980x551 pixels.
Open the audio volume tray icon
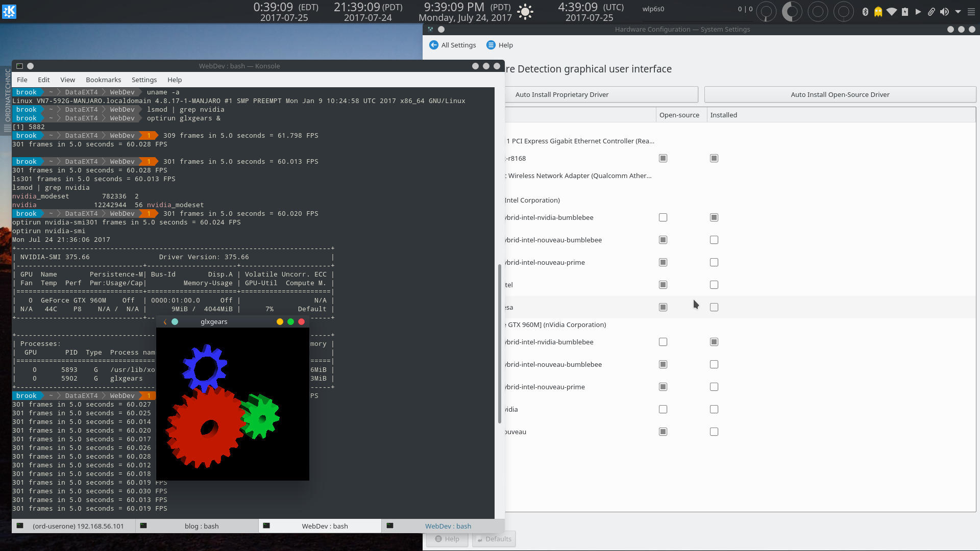[x=944, y=11]
